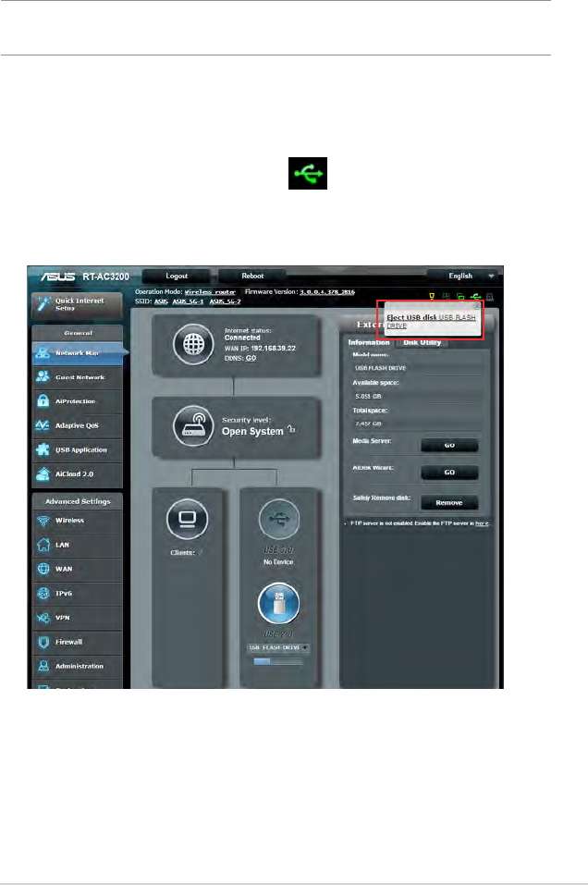This screenshot has height=885, width=588.
Task: Click green USB status icon in header
Action: click(x=476, y=296)
